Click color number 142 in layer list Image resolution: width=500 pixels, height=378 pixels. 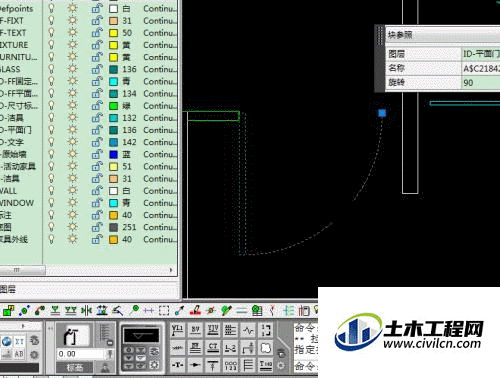click(129, 142)
